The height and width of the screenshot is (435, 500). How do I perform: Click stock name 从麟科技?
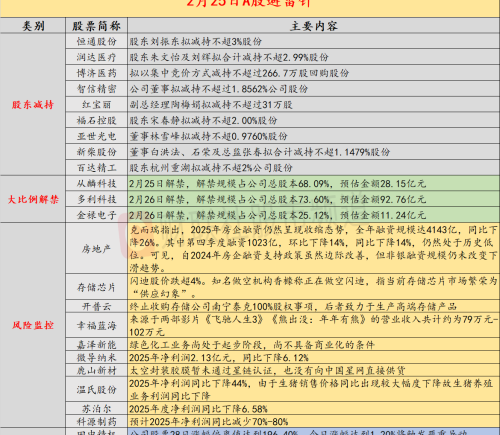click(96, 183)
